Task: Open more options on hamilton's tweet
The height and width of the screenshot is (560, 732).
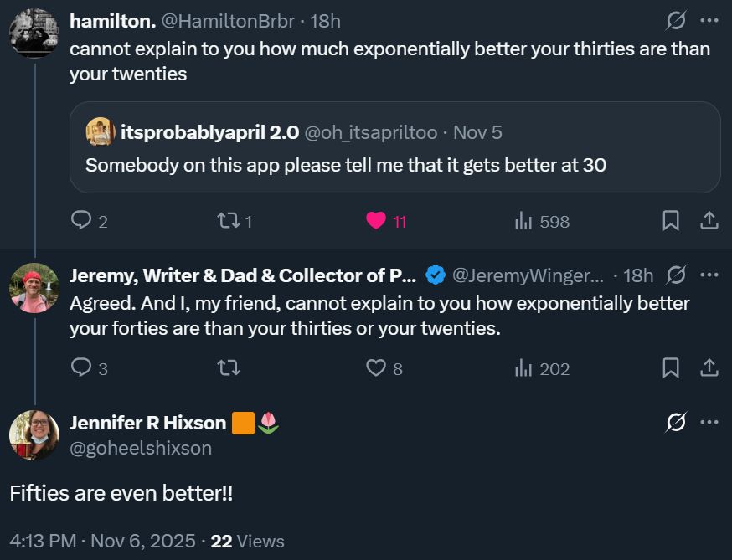Action: [x=709, y=20]
